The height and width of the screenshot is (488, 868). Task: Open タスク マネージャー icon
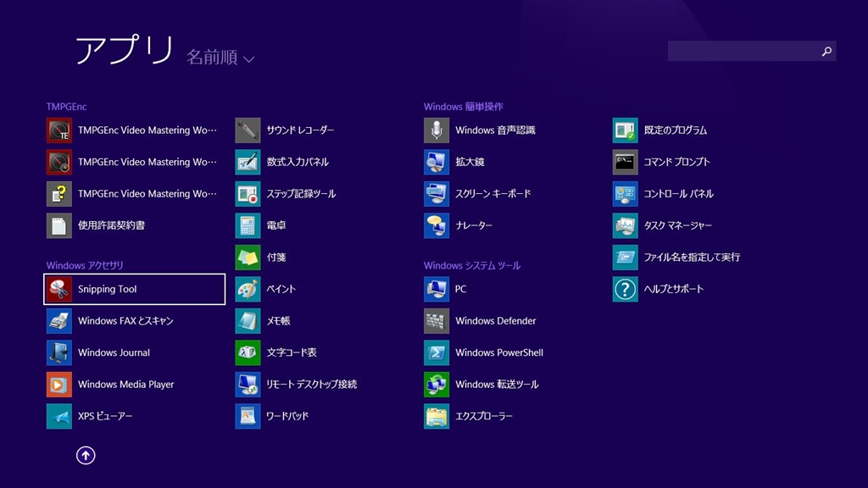pyautogui.click(x=626, y=225)
